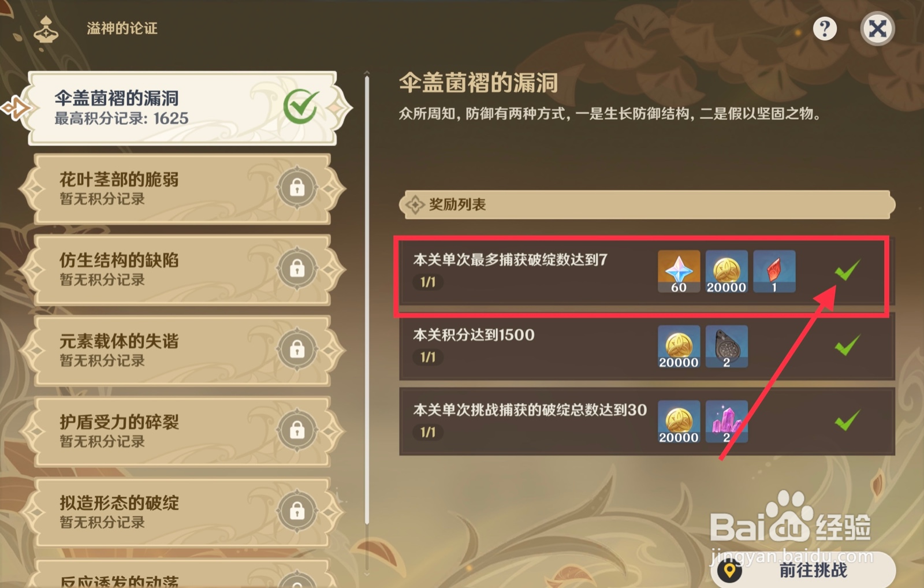Viewport: 924px width, 588px height.
Task: Close the 溢神的论证 event panel
Action: click(877, 28)
